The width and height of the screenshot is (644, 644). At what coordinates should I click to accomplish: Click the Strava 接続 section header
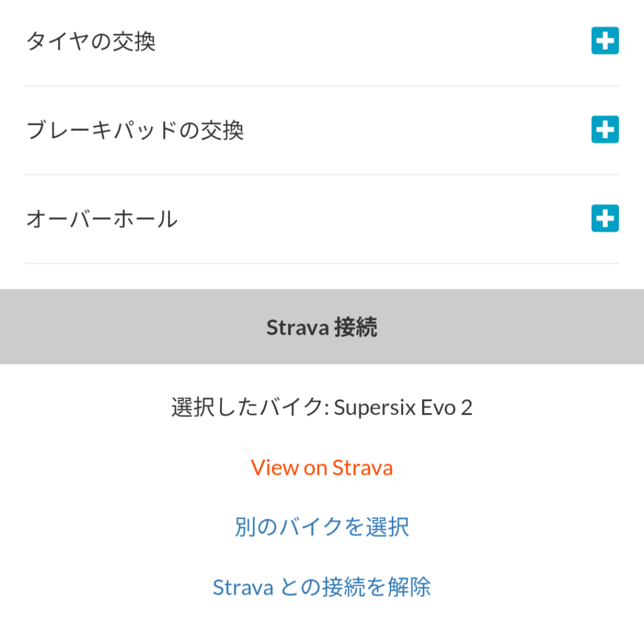(322, 327)
